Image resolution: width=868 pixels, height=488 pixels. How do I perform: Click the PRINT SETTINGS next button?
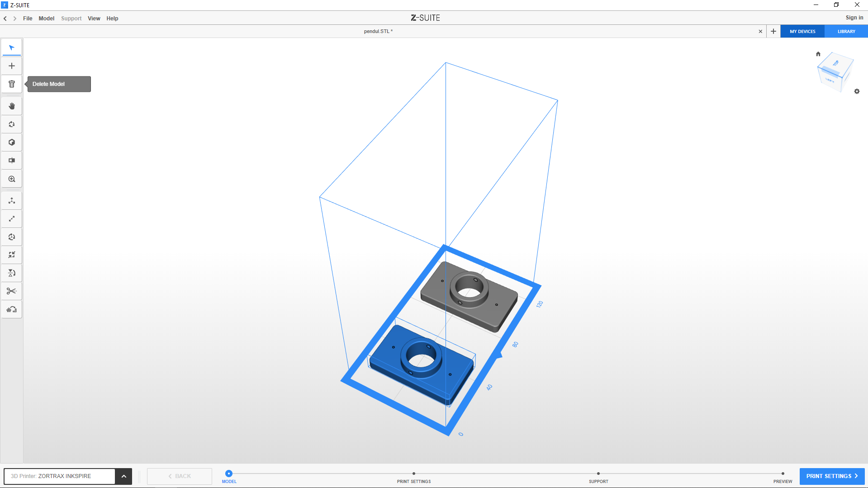[831, 476]
